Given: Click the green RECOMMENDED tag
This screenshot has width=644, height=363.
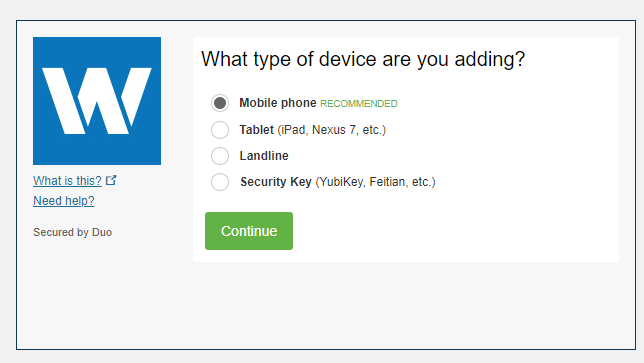Looking at the screenshot, I should pyautogui.click(x=359, y=104).
